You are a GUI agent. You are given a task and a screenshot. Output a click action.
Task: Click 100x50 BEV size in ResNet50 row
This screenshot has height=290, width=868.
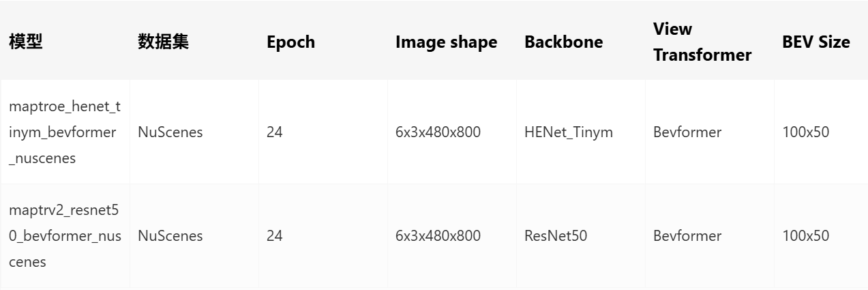tap(806, 236)
